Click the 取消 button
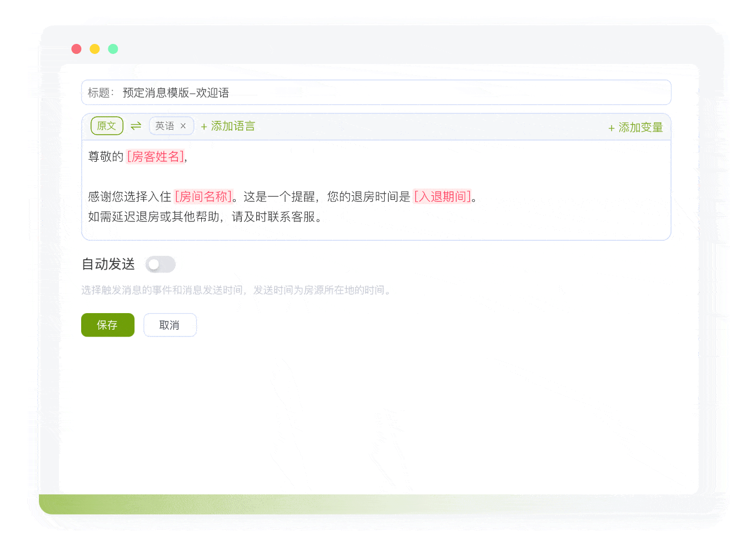The width and height of the screenshot is (756, 545). click(x=170, y=325)
